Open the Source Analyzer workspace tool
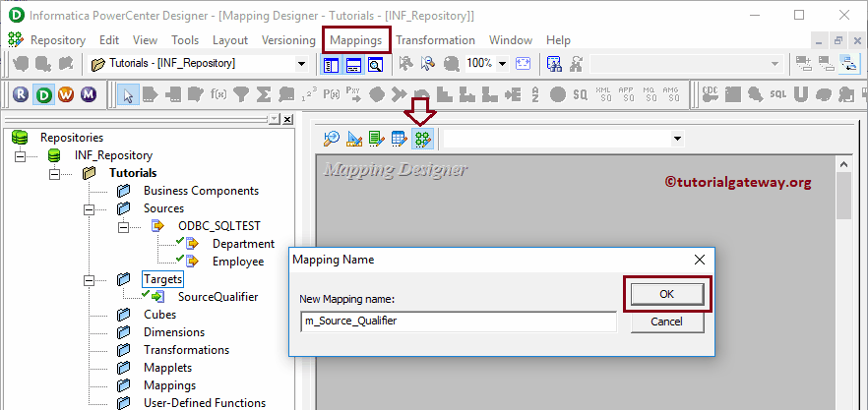 pyautogui.click(x=331, y=139)
